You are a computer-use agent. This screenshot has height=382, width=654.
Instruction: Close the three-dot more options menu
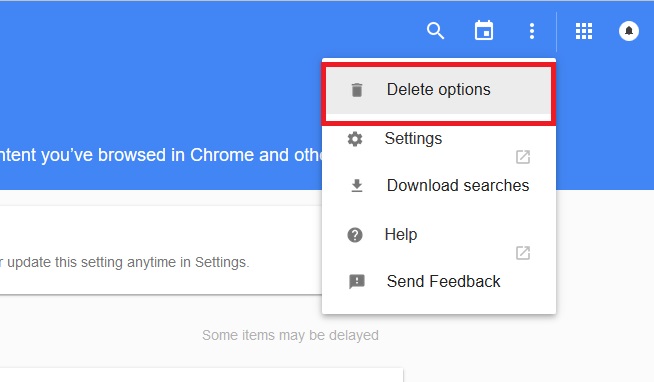click(531, 31)
